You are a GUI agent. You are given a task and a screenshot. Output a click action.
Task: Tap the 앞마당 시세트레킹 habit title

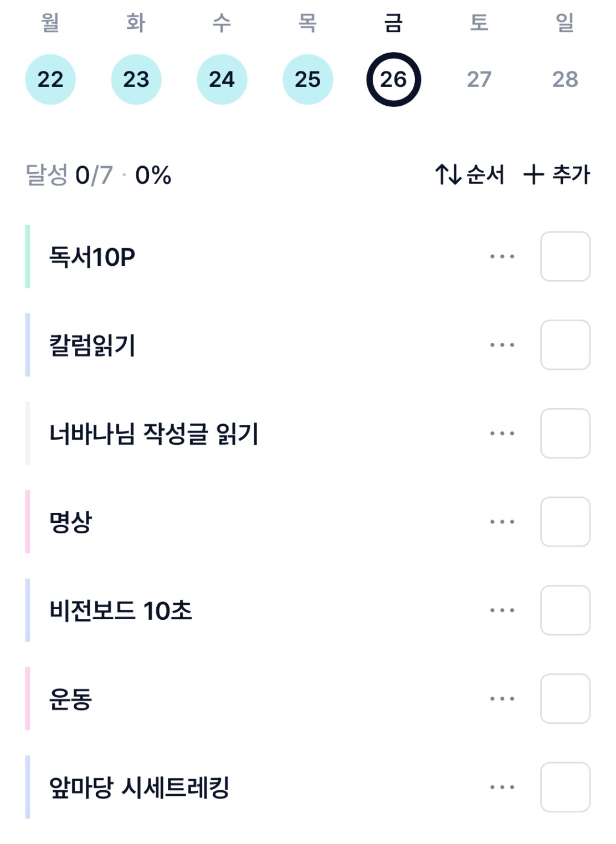point(139,787)
